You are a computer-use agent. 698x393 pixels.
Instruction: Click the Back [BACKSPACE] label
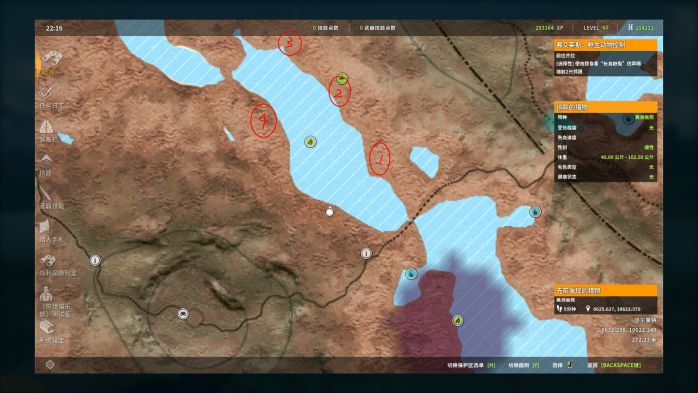(x=614, y=365)
